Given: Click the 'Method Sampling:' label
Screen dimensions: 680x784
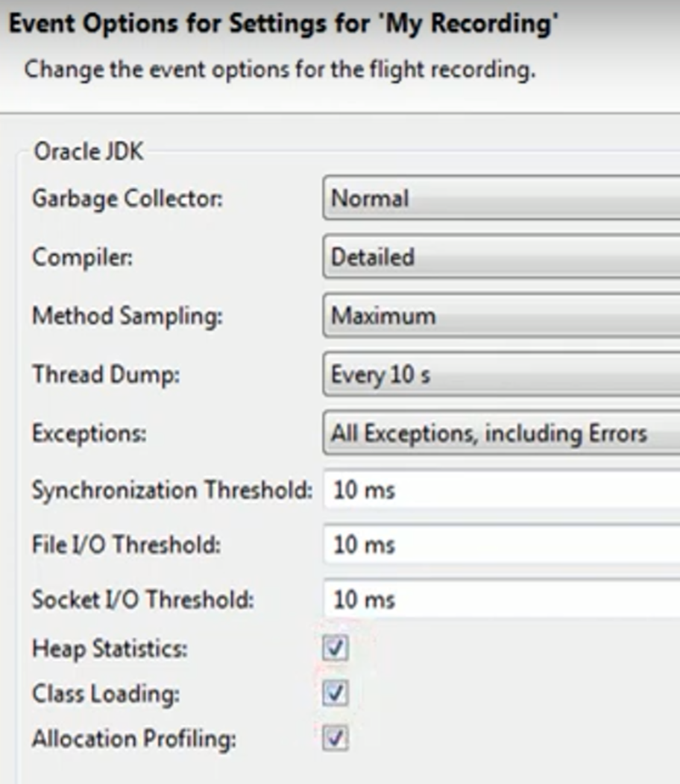Looking at the screenshot, I should point(127,316).
